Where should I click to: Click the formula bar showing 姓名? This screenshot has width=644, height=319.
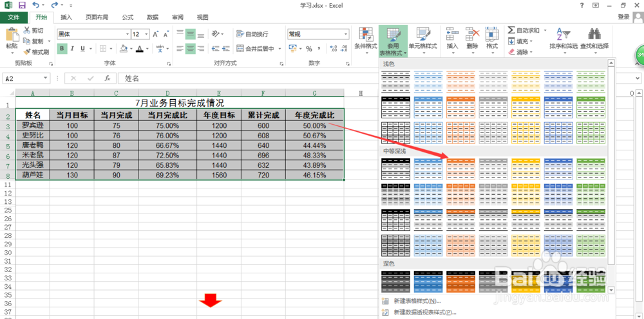pos(375,78)
